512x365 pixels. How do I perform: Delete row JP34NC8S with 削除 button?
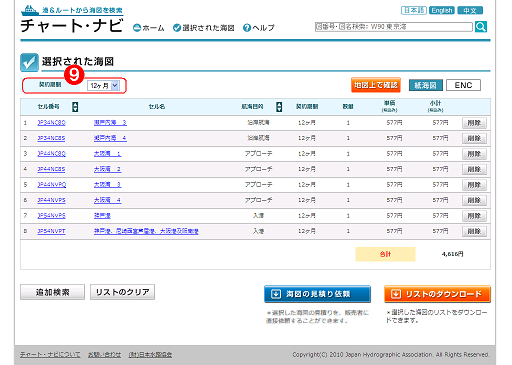(x=474, y=138)
